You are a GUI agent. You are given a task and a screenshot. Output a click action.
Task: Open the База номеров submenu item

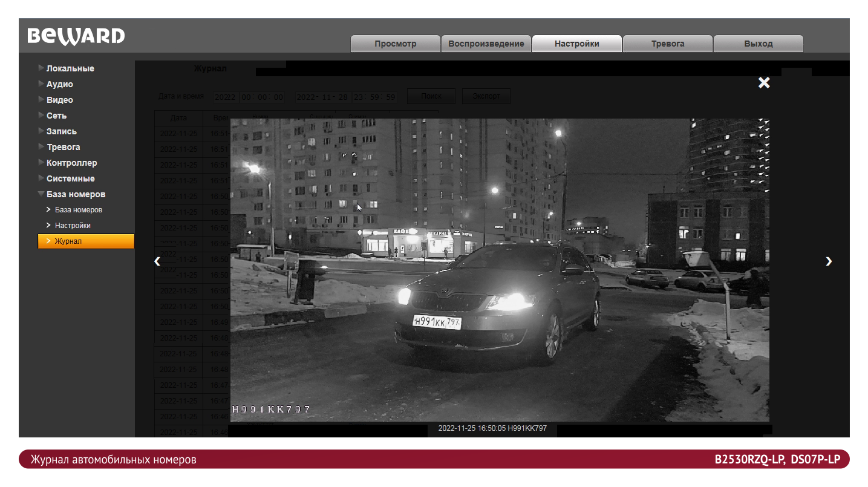click(x=78, y=210)
